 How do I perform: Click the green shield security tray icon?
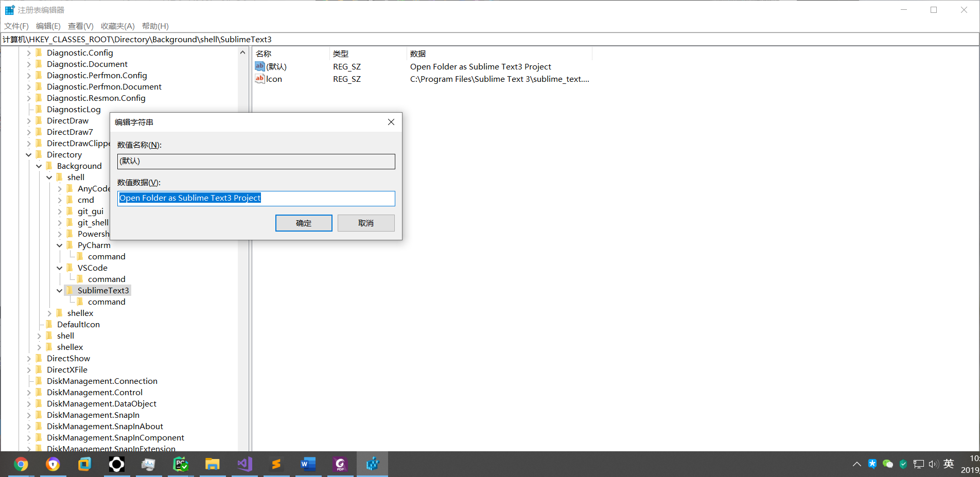pos(903,464)
